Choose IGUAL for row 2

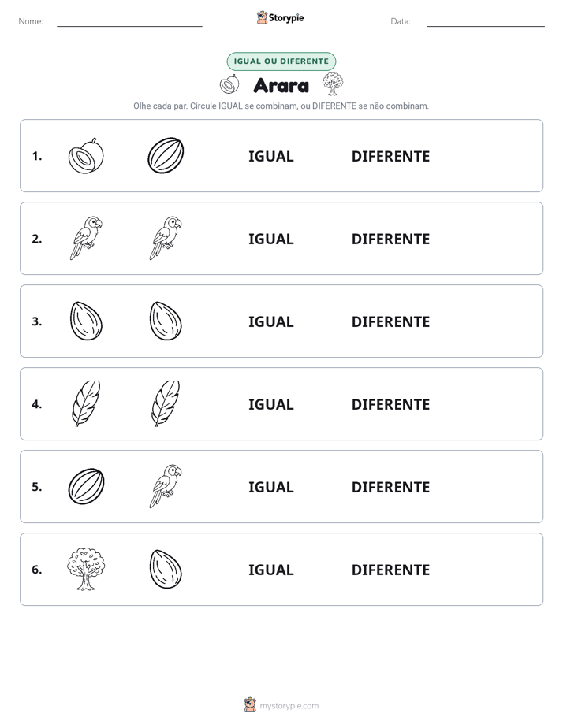click(270, 239)
